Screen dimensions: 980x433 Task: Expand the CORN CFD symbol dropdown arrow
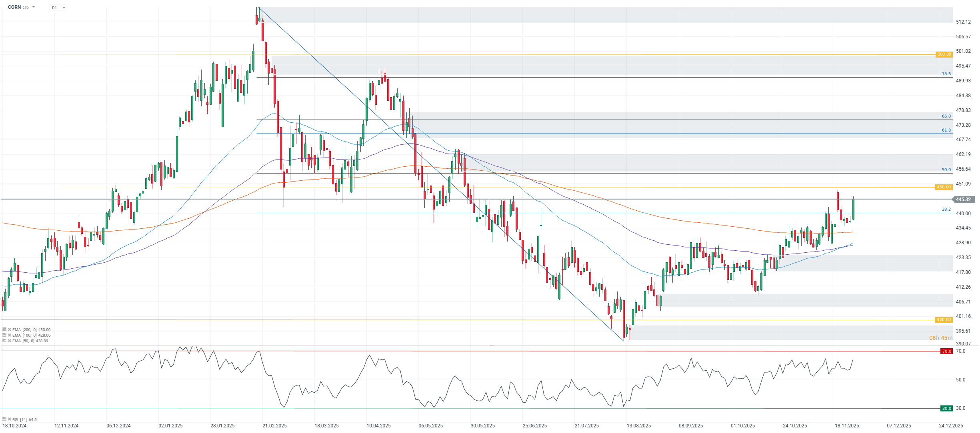point(34,7)
